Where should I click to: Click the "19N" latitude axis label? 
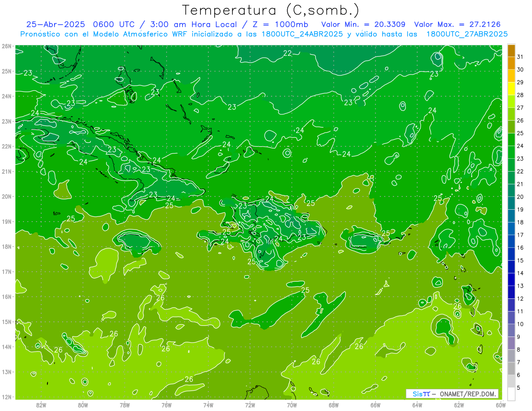[7, 222]
